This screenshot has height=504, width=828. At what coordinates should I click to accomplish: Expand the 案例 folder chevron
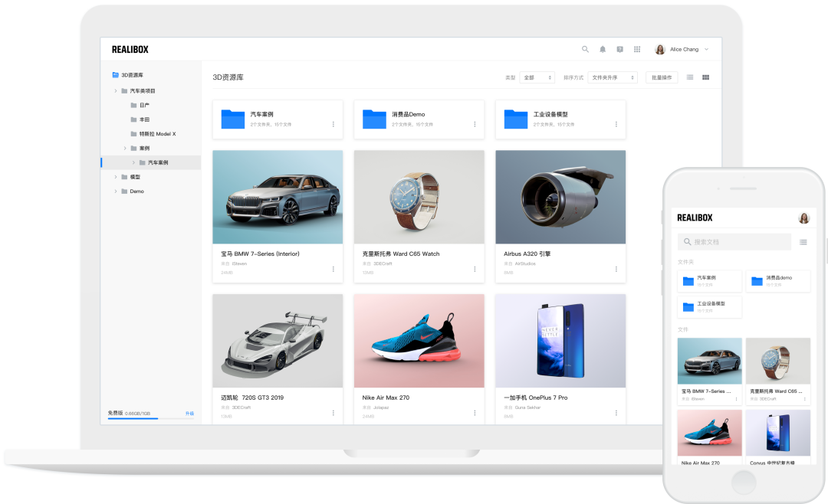(x=125, y=149)
